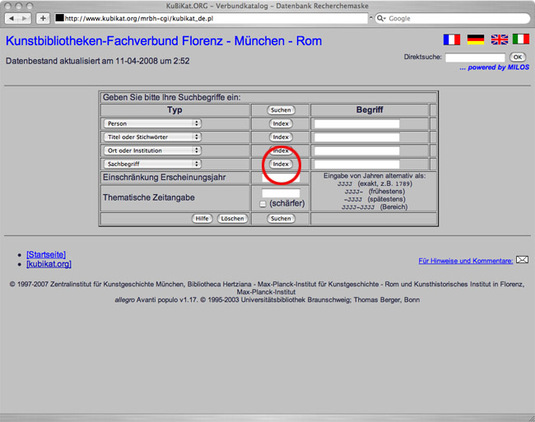Click the Thematische Zeitangabe label
This screenshot has width=535, height=422.
[149, 198]
